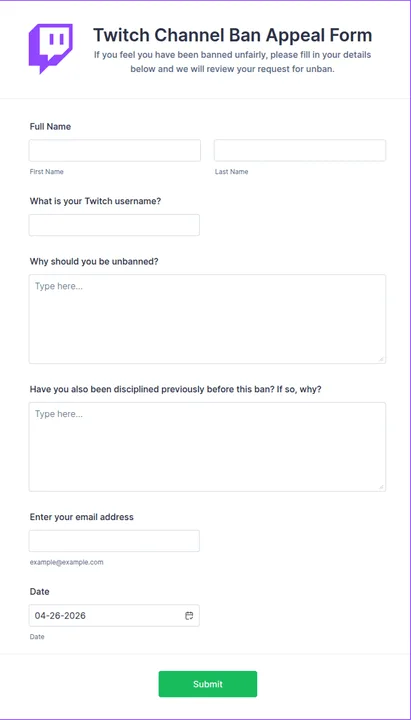Image resolution: width=411 pixels, height=720 pixels.
Task: Click the form description text under the title
Action: 232,62
